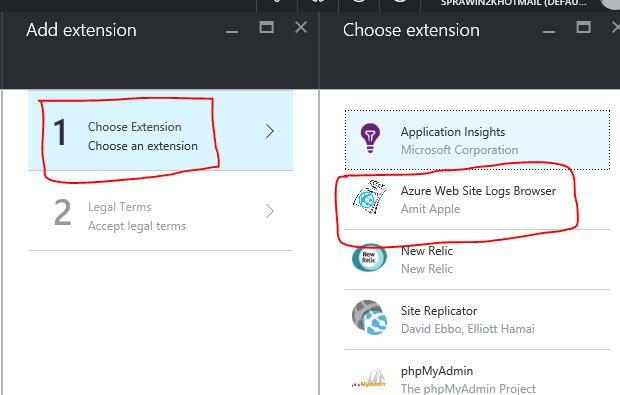Click the Amit Apple publisher text
Viewport: 620px width, 395px height.
coord(431,209)
